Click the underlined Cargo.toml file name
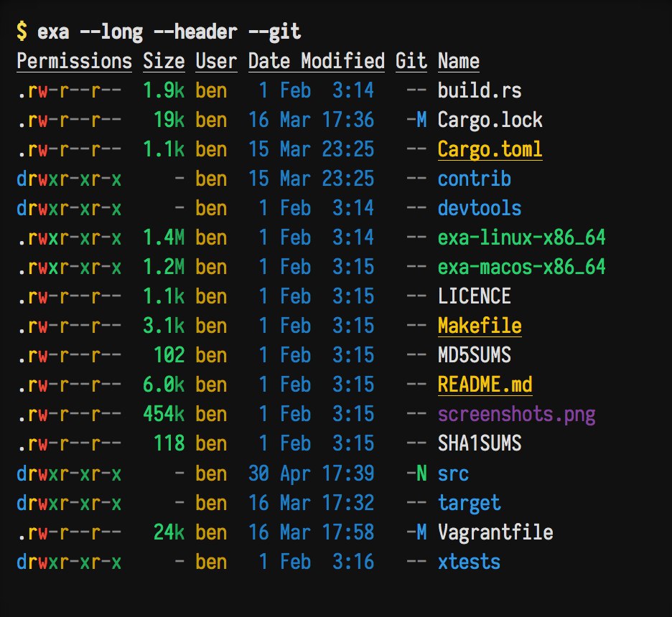 click(x=490, y=150)
